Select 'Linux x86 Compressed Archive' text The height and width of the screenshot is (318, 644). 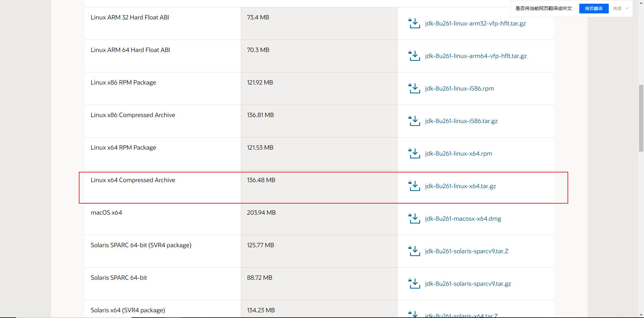[x=133, y=115]
